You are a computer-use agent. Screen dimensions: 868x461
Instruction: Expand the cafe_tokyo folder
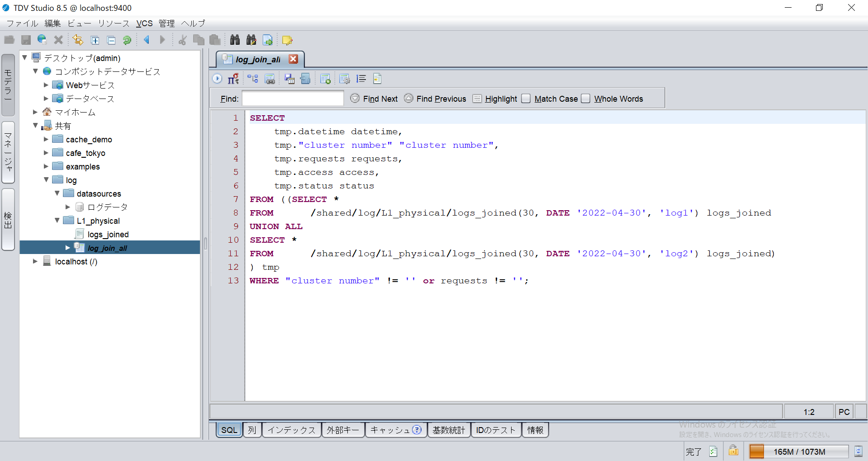tap(46, 153)
